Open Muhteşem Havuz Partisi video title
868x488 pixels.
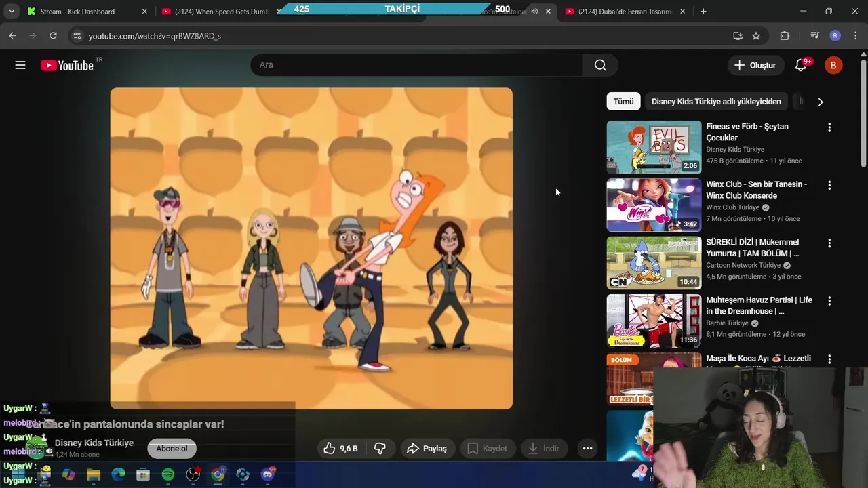coord(759,306)
